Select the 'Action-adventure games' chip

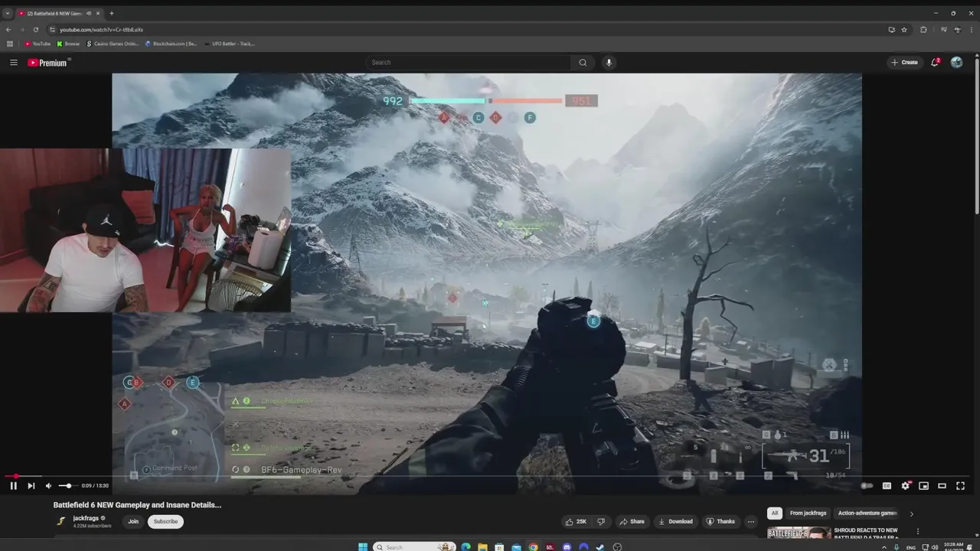(867, 514)
